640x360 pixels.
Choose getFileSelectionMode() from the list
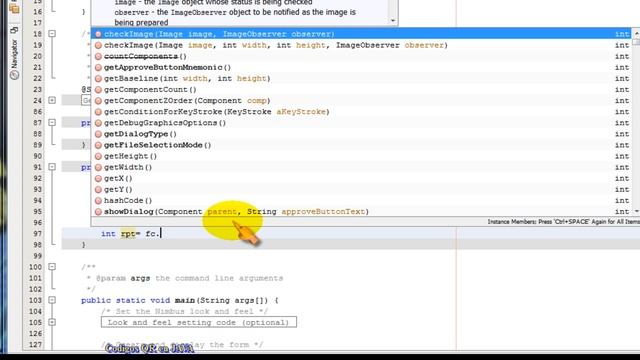[x=362, y=145]
